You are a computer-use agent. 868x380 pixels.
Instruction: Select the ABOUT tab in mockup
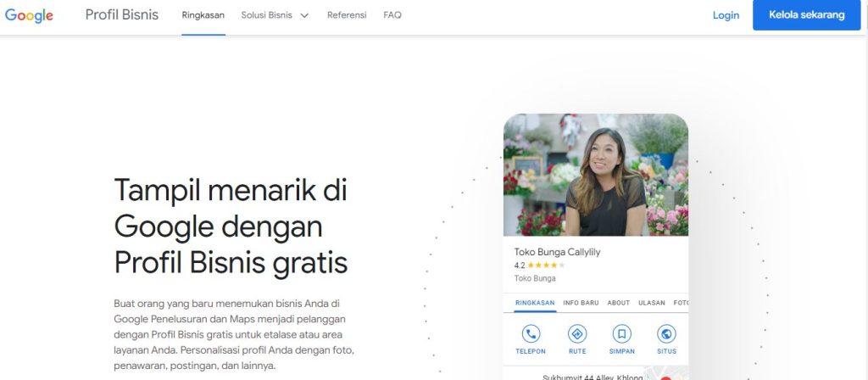click(618, 303)
